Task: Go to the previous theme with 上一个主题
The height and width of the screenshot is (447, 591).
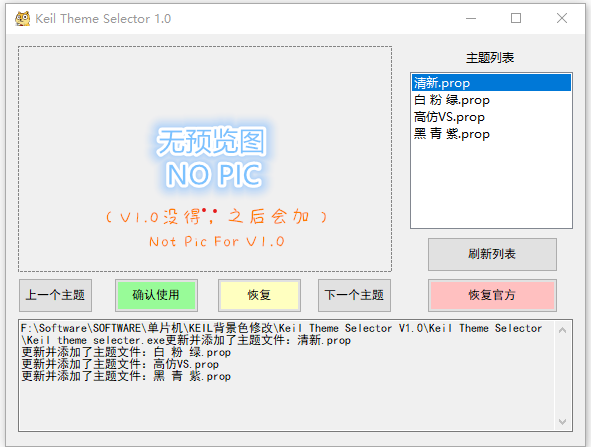Action: coord(55,295)
